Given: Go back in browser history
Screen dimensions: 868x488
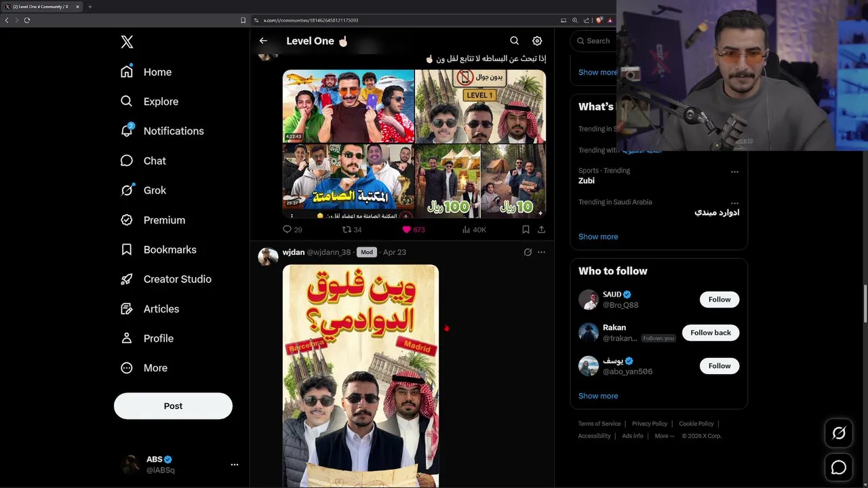Looking at the screenshot, I should point(7,20).
